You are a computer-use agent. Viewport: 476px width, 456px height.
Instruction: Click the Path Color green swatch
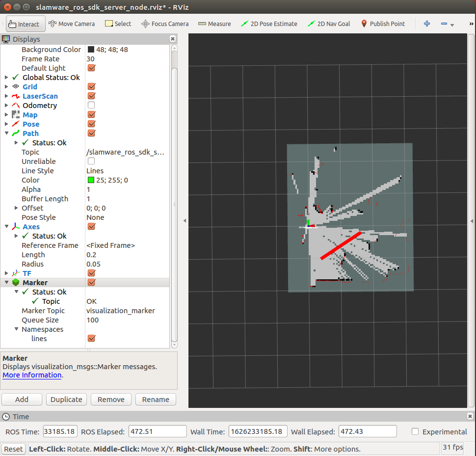pos(91,180)
